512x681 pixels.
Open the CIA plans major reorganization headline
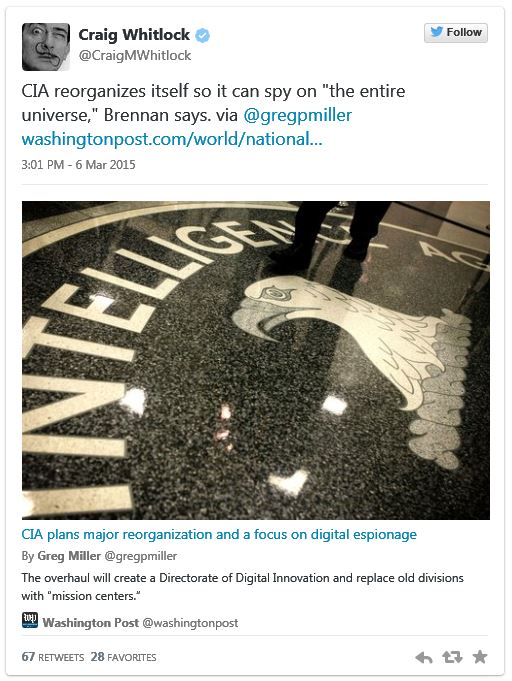pyautogui.click(x=219, y=535)
